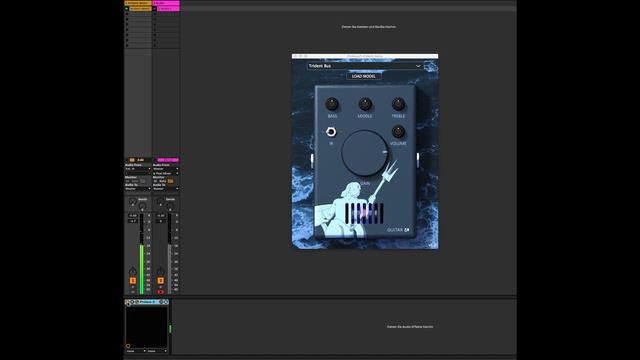Viewport: 640px width, 360px height.
Task: Launch the clip in the orange track
Action: click(x=127, y=9)
